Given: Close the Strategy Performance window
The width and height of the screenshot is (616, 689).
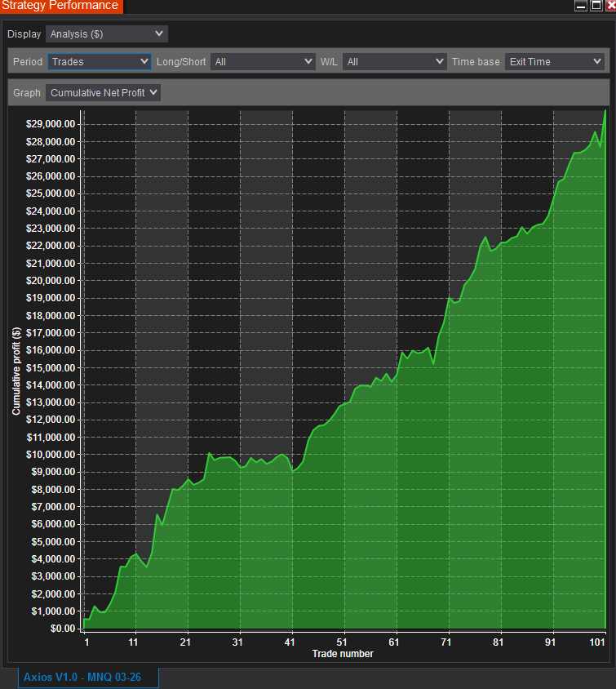Looking at the screenshot, I should click(x=609, y=6).
